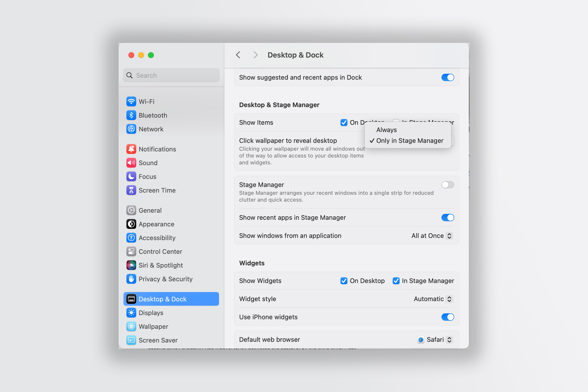Select Only in Stage Manager option
This screenshot has width=588, height=392.
409,140
